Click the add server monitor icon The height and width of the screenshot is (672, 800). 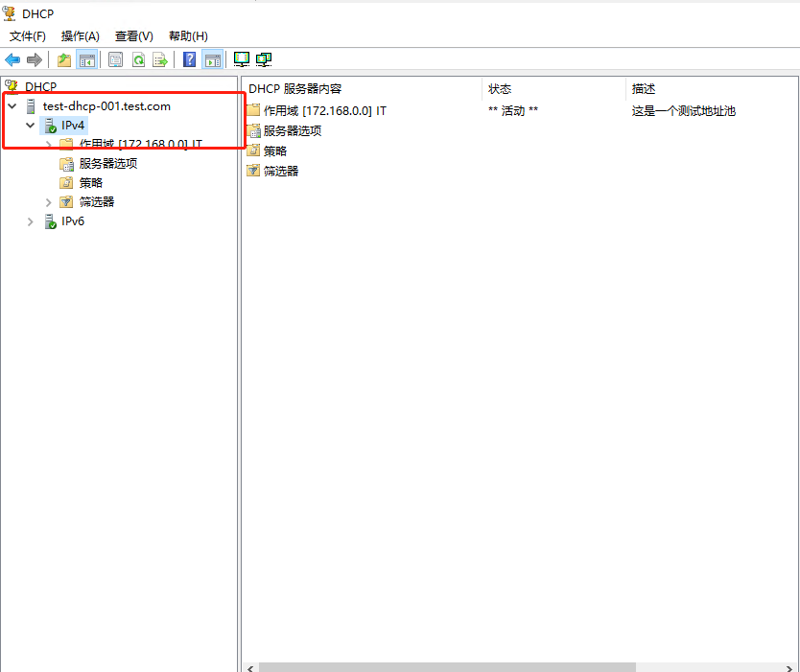(242, 59)
